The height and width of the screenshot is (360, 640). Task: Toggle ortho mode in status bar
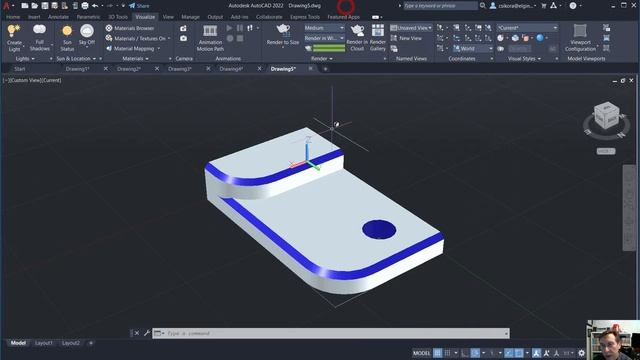coord(465,353)
